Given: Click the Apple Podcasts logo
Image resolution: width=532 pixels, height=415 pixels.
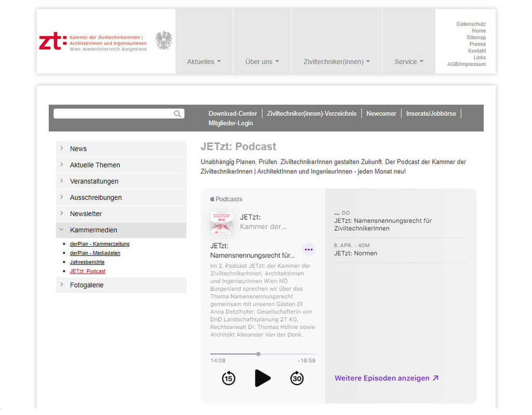Looking at the screenshot, I should click(x=227, y=199).
